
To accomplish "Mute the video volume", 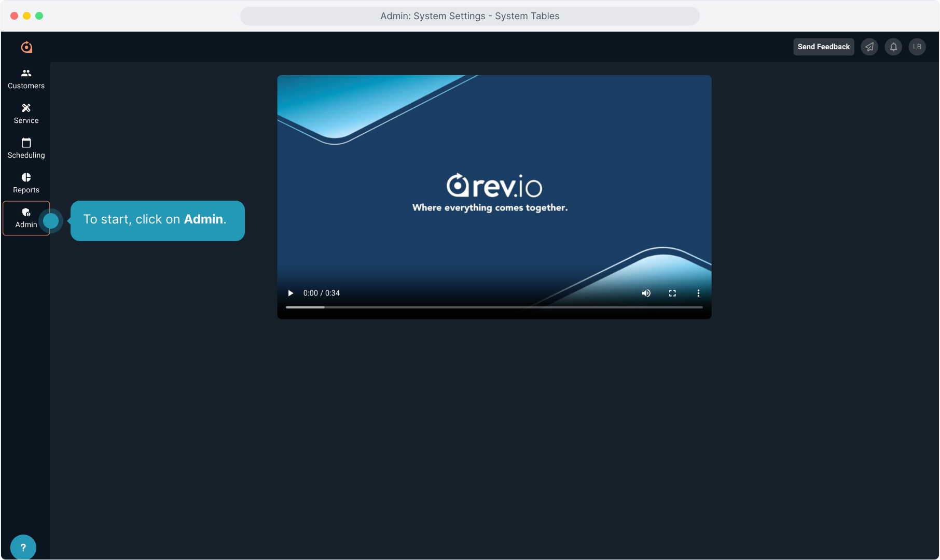I will click(x=646, y=293).
